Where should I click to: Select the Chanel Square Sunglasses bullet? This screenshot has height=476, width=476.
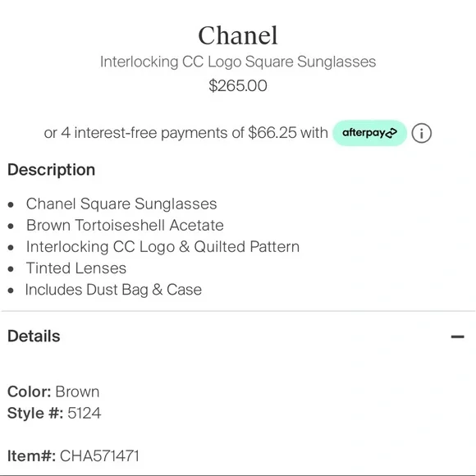pyautogui.click(x=121, y=204)
